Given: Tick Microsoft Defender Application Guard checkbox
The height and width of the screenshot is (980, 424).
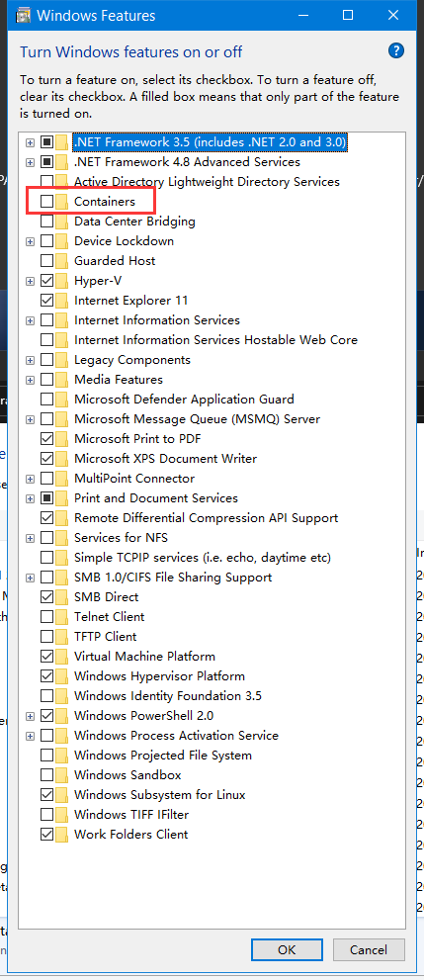Looking at the screenshot, I should [46, 400].
